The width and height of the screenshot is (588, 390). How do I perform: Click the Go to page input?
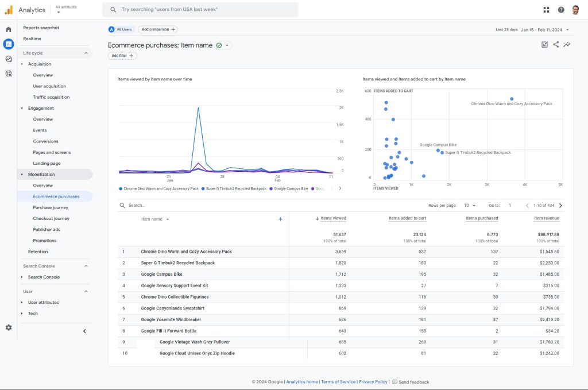[510, 206]
